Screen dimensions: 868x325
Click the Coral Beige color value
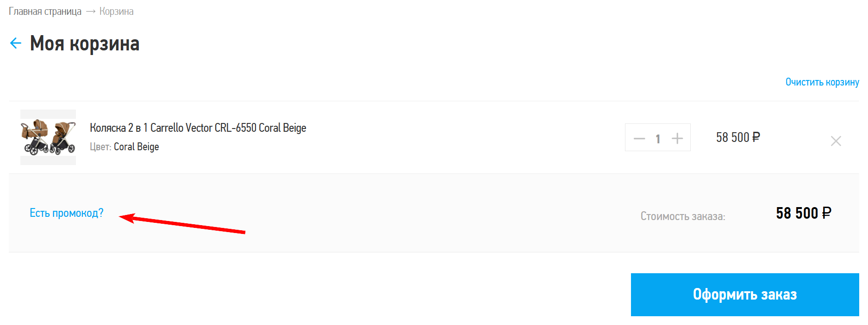point(136,147)
